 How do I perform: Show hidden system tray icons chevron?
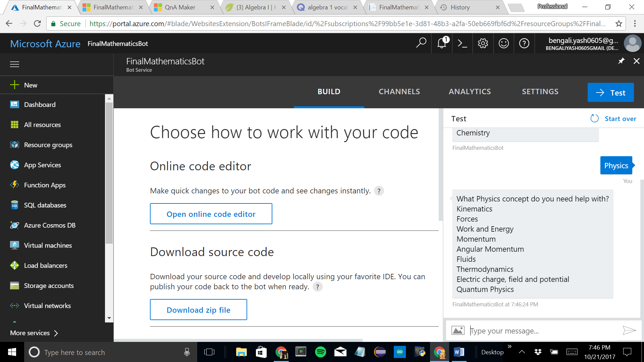click(x=522, y=352)
